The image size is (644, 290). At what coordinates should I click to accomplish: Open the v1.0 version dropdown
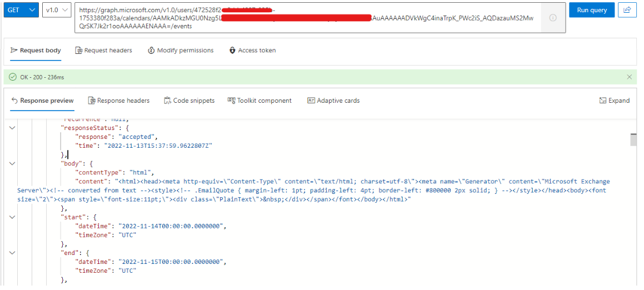click(x=57, y=10)
